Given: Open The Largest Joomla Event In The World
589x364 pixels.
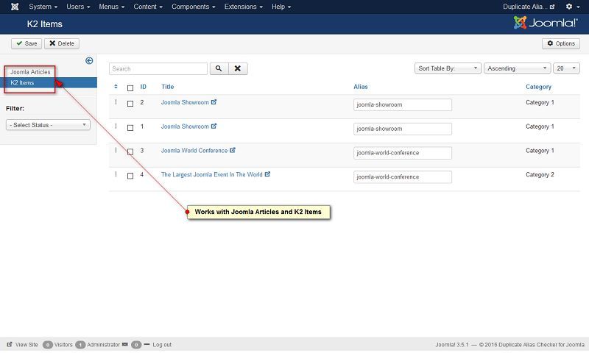Looking at the screenshot, I should (211, 174).
